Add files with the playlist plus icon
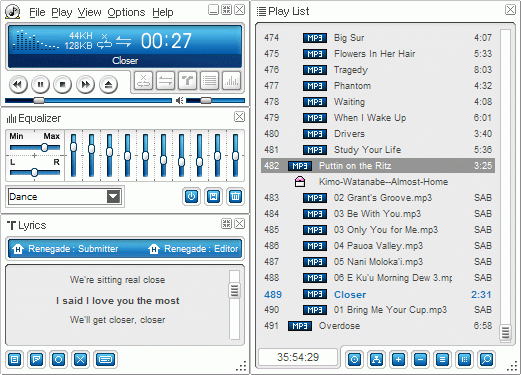 tap(398, 359)
